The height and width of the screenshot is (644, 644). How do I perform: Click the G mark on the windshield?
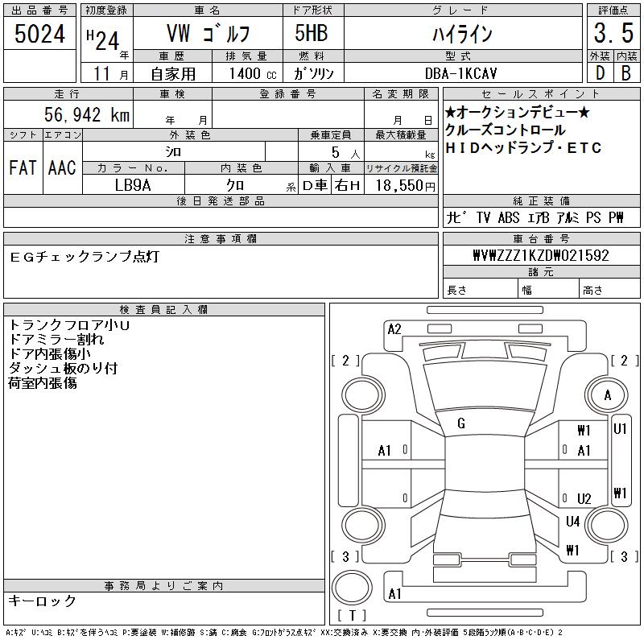pos(461,423)
